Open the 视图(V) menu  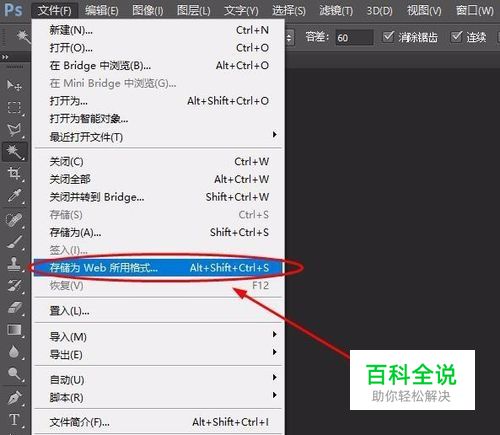pyautogui.click(x=424, y=11)
